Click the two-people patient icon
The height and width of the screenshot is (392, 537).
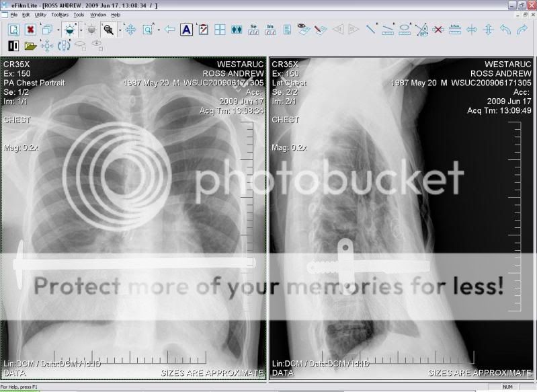tap(237, 30)
